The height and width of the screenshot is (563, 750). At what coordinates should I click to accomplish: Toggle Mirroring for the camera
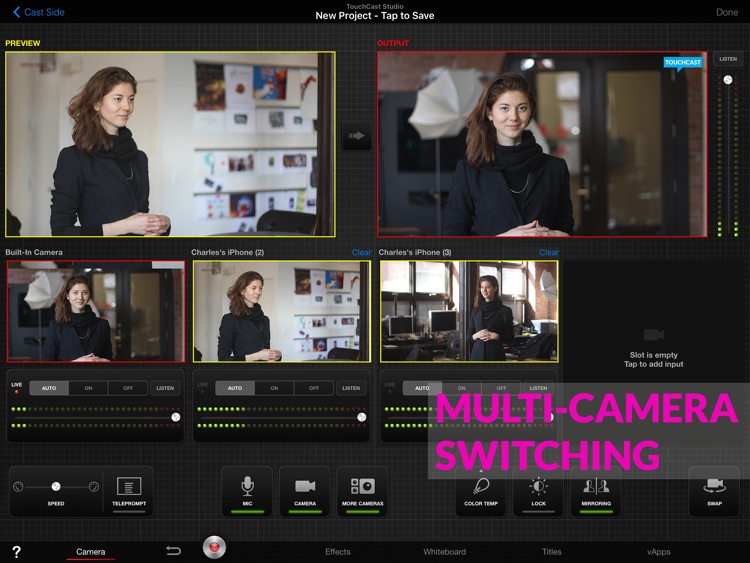click(596, 492)
